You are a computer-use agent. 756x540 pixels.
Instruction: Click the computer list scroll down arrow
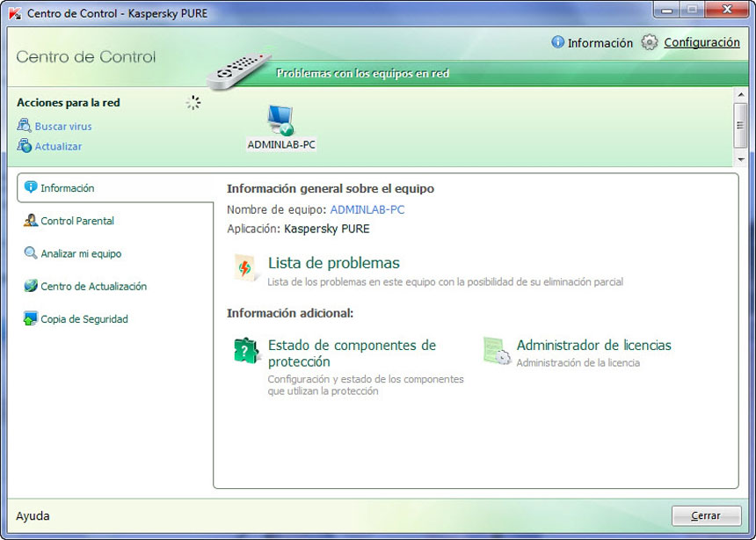pos(740,159)
